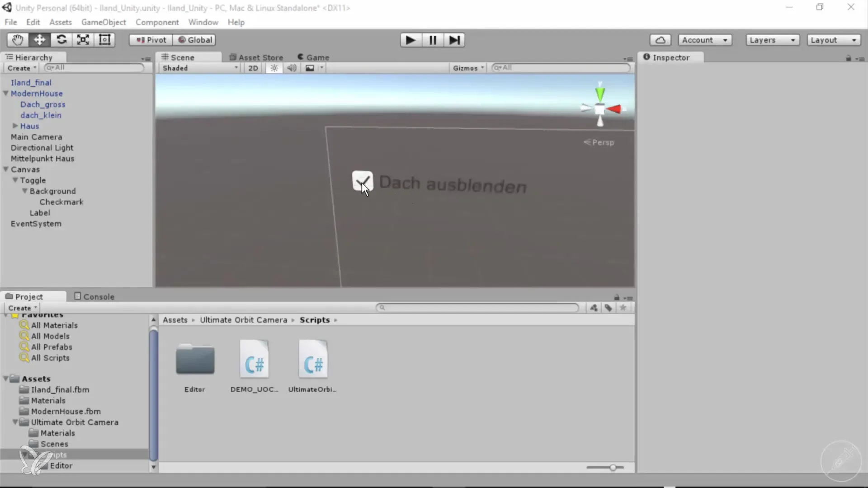Select the Scale tool
Screen dimensions: 868x488
pyautogui.click(x=83, y=40)
